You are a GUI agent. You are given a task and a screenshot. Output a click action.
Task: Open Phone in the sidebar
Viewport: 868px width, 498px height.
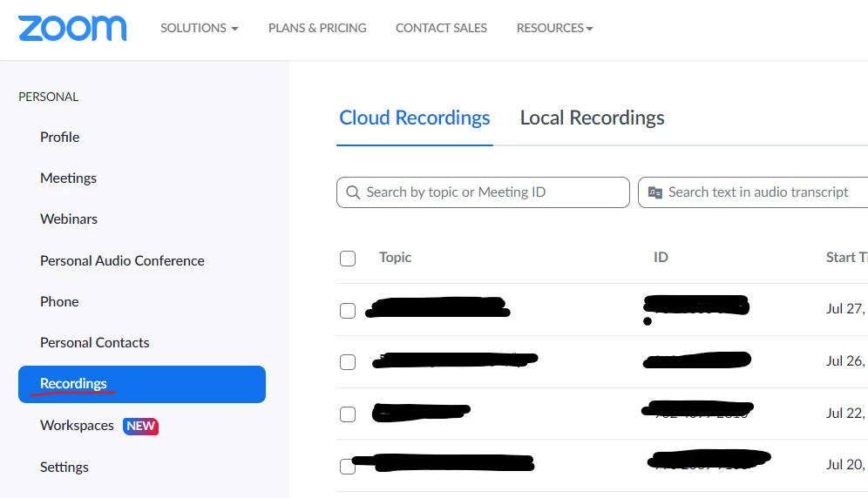pyautogui.click(x=59, y=301)
